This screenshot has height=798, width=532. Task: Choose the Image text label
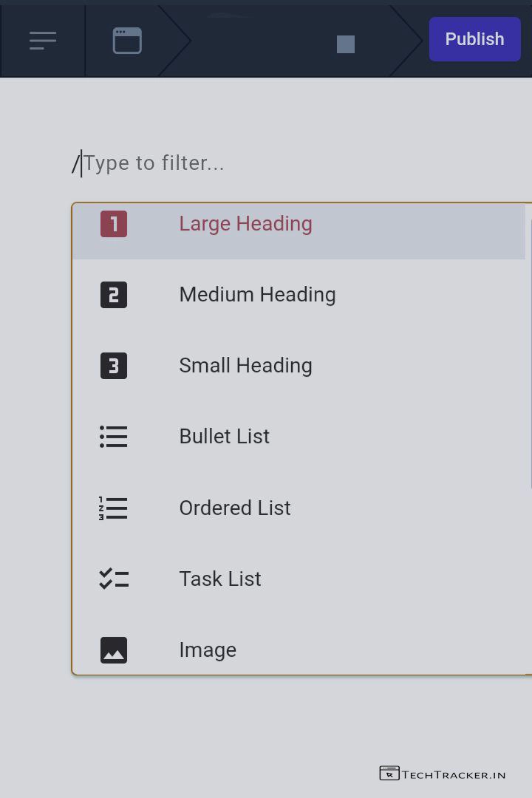pos(208,650)
